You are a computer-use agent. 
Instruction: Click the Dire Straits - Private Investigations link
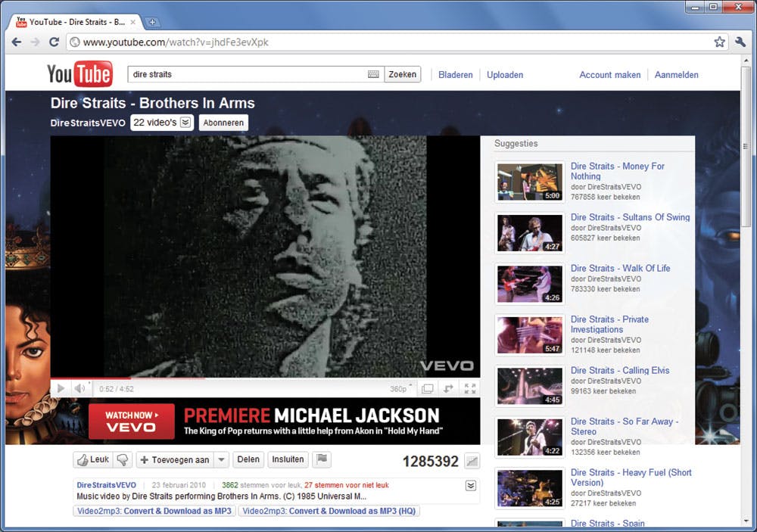[609, 324]
